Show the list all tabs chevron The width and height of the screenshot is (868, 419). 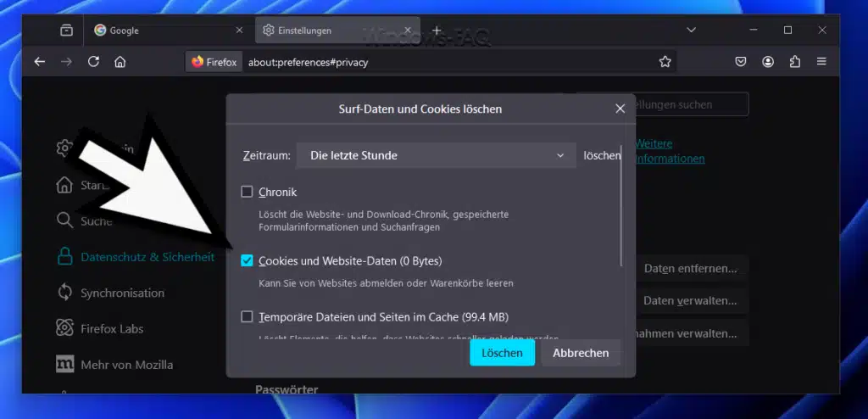point(691,30)
